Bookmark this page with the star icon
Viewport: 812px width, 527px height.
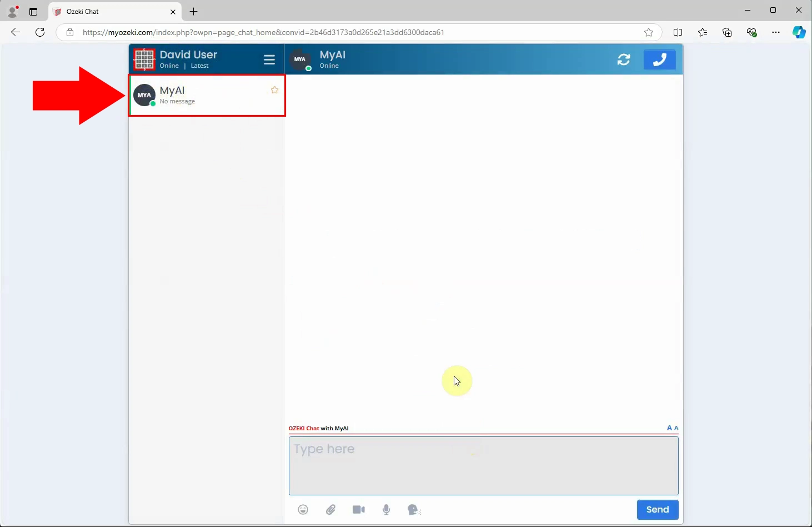(x=649, y=32)
